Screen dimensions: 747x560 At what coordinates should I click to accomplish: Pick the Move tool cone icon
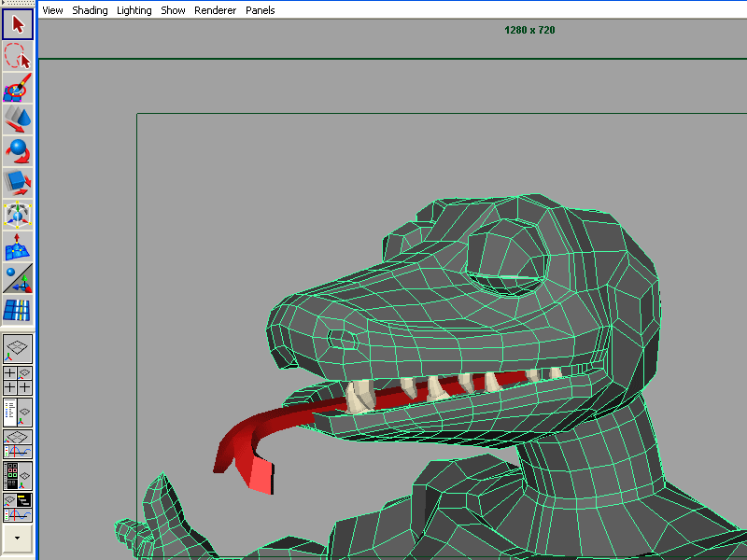(x=18, y=119)
